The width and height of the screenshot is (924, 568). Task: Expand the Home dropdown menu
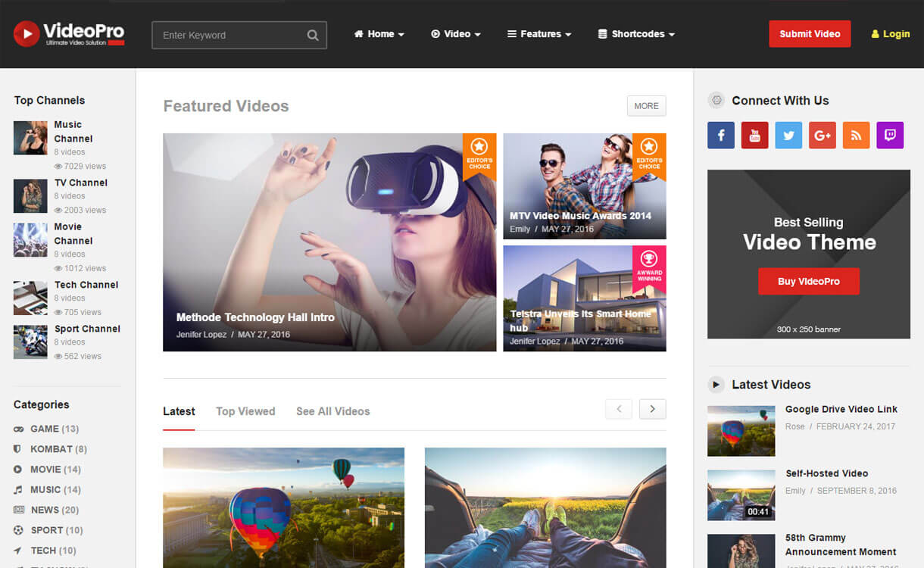pyautogui.click(x=379, y=34)
